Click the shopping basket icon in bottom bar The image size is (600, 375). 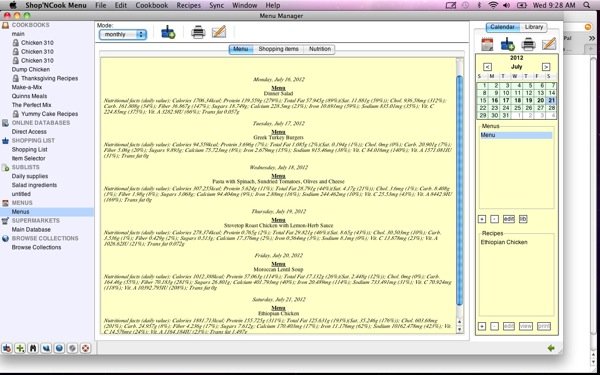point(7,348)
